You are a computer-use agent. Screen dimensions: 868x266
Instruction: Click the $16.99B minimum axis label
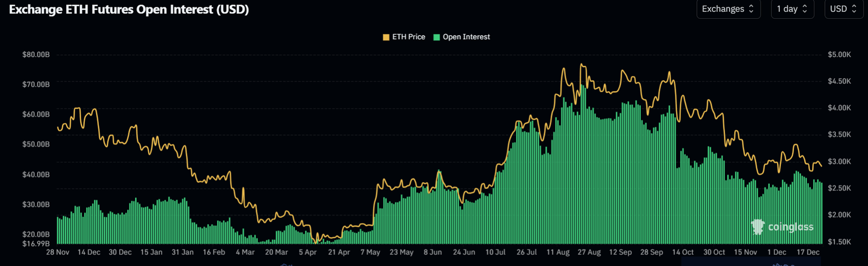tap(36, 243)
